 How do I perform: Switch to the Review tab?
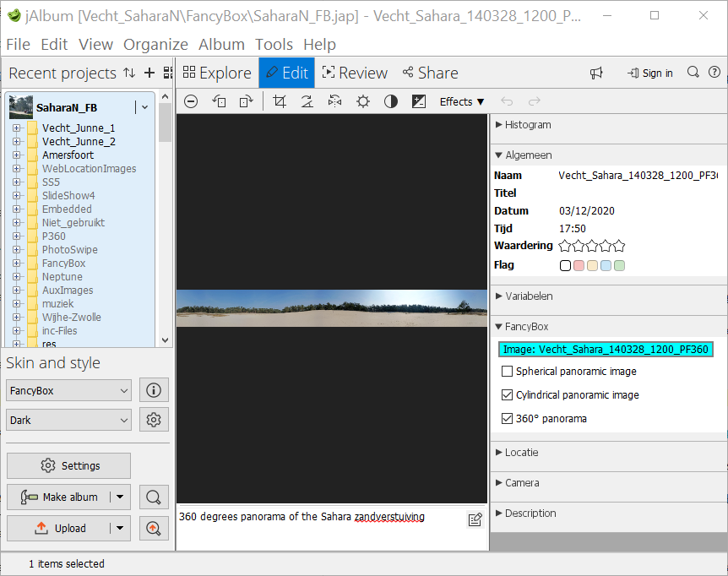354,73
